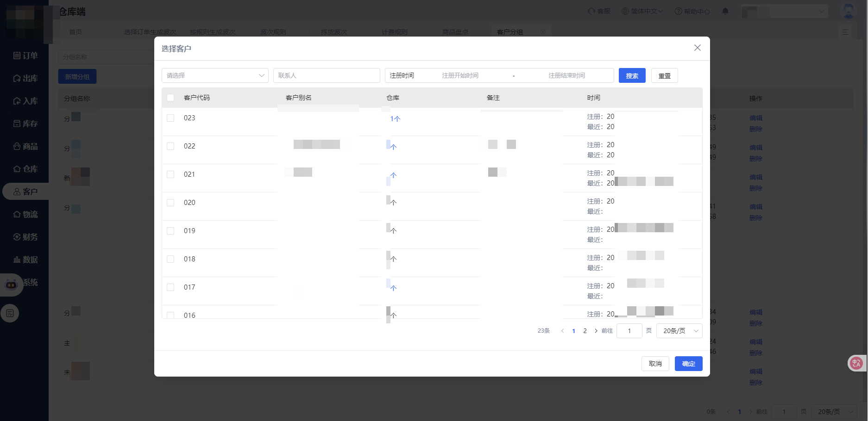Image resolution: width=868 pixels, height=421 pixels.
Task: Click the notification bell icon
Action: 725,11
